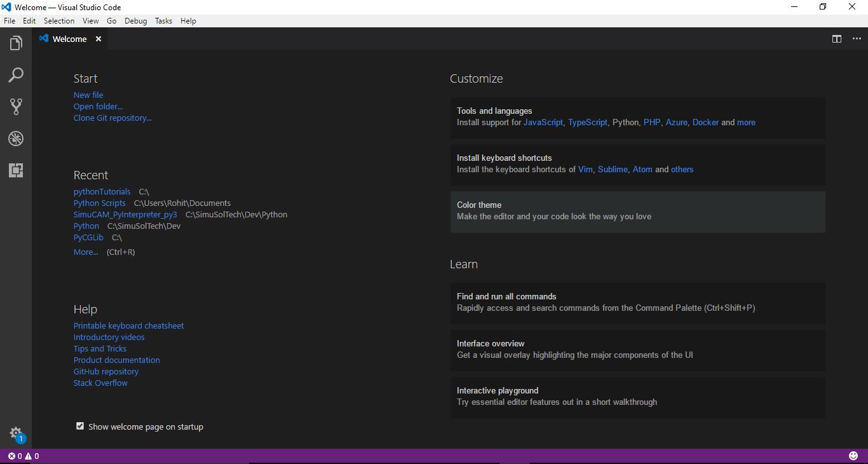Open recent folder pythonTutorials

coord(102,191)
